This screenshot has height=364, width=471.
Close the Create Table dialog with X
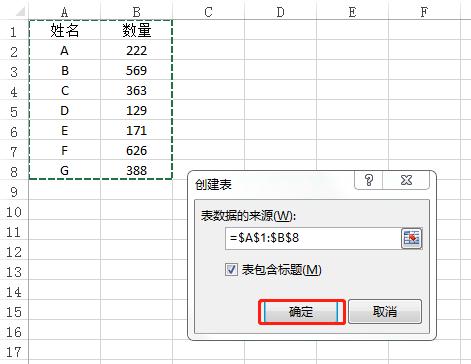406,180
